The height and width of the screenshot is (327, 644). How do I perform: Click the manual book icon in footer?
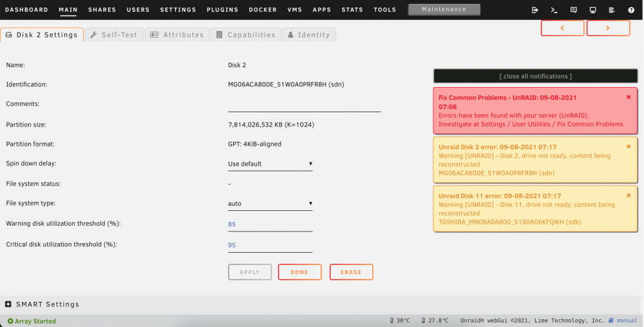(x=611, y=321)
